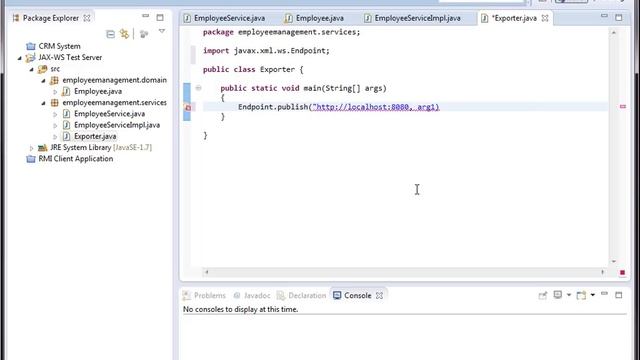Expand EmployeeService.java tree node
The height and width of the screenshot is (360, 640).
pyautogui.click(x=55, y=115)
